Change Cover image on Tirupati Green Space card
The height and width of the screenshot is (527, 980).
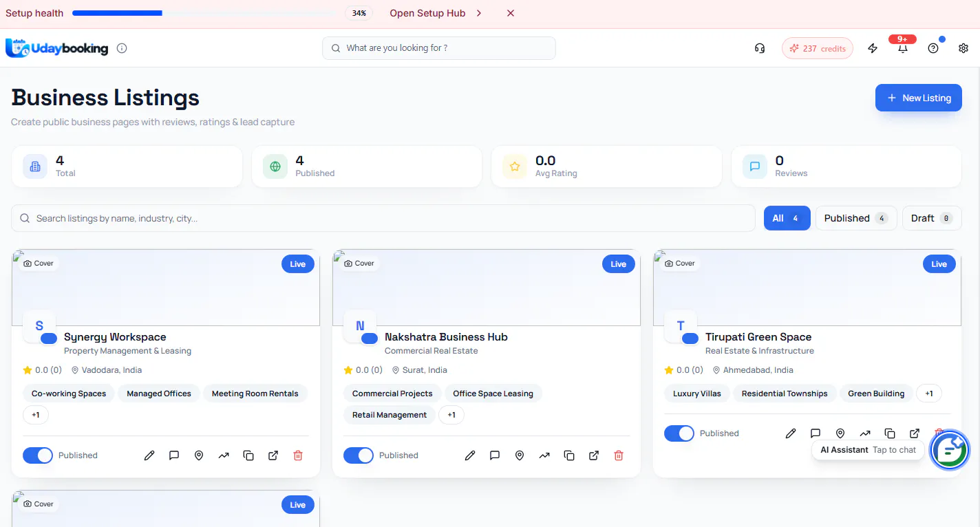tap(680, 263)
